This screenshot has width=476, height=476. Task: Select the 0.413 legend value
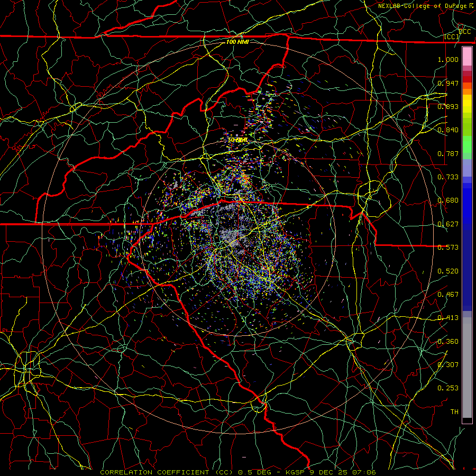pos(448,317)
